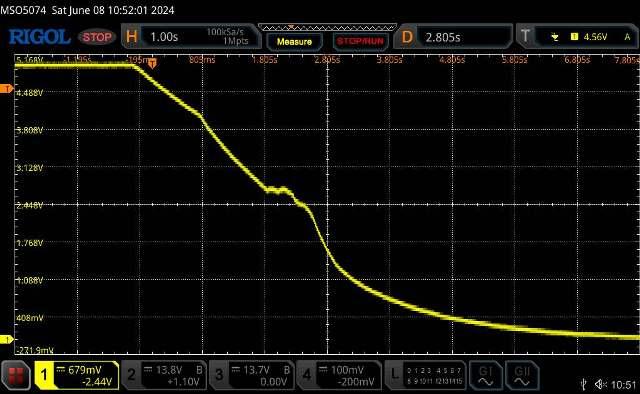640x394 pixels.
Task: Enable channel 3 13.7V
Action: point(251,375)
